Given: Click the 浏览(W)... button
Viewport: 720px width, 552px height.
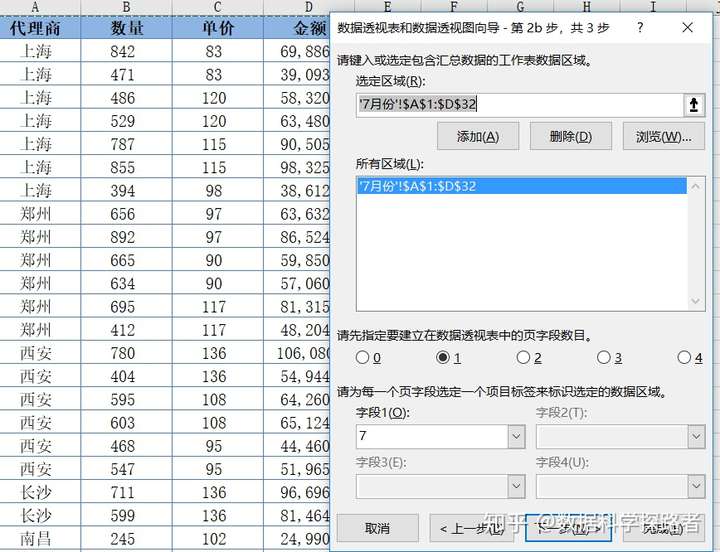Looking at the screenshot, I should click(x=664, y=136).
